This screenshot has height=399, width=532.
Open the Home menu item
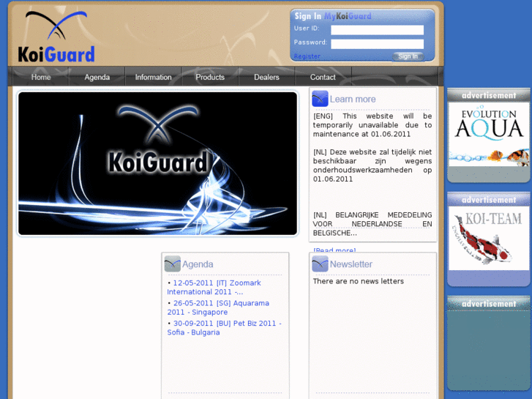[41, 77]
